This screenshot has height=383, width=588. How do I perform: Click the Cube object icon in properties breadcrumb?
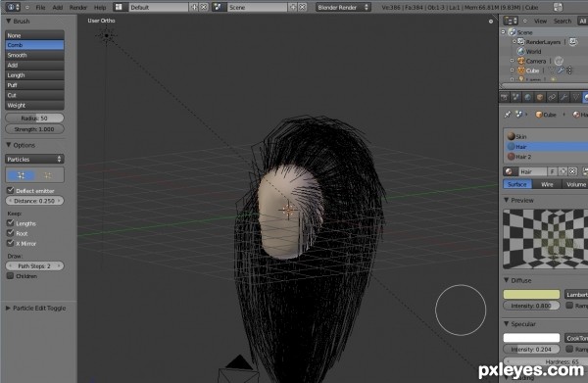tap(539, 115)
